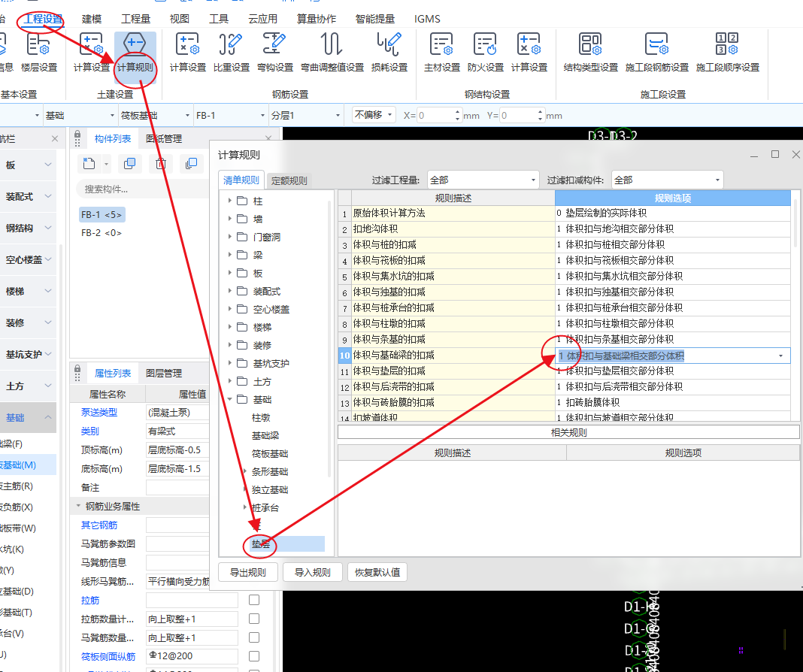Click 筏板侧面纵筋 property link
The image size is (803, 672).
pos(108,657)
